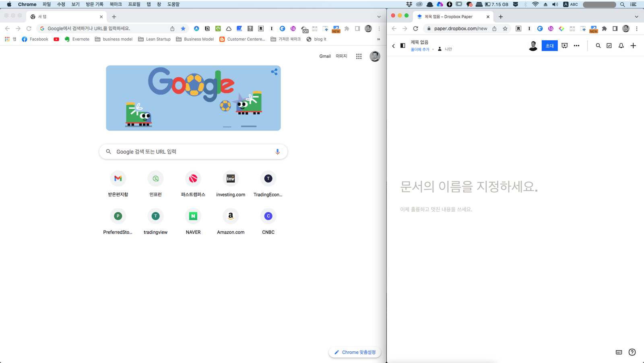Screen dimensions: 644x363
Task: Open the 북마크 menu in menu bar
Action: 116,4
